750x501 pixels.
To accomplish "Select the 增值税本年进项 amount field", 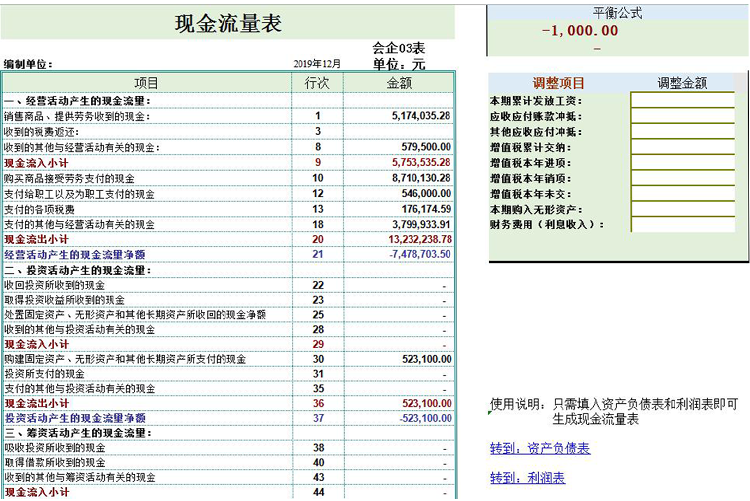I will pyautogui.click(x=683, y=162).
